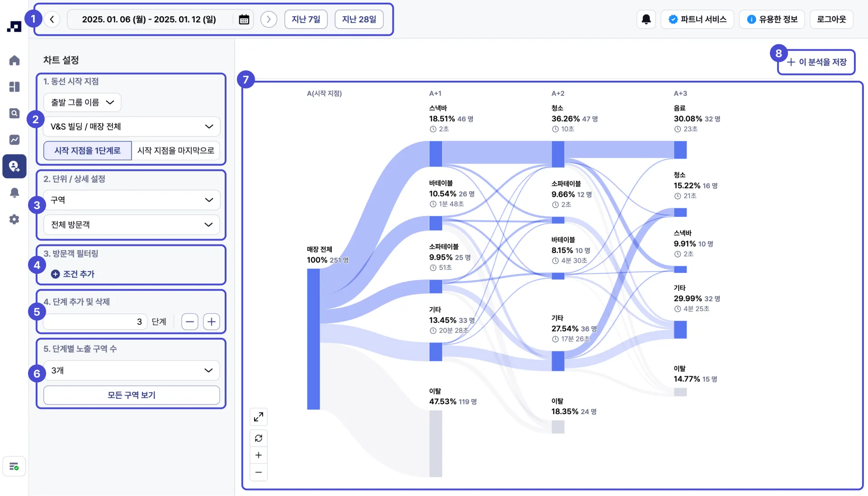The image size is (868, 496).
Task: Open notification bell in top bar
Action: tap(646, 19)
